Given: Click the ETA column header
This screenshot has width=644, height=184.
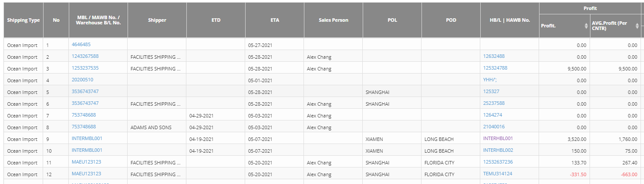Looking at the screenshot, I should pyautogui.click(x=274, y=20).
